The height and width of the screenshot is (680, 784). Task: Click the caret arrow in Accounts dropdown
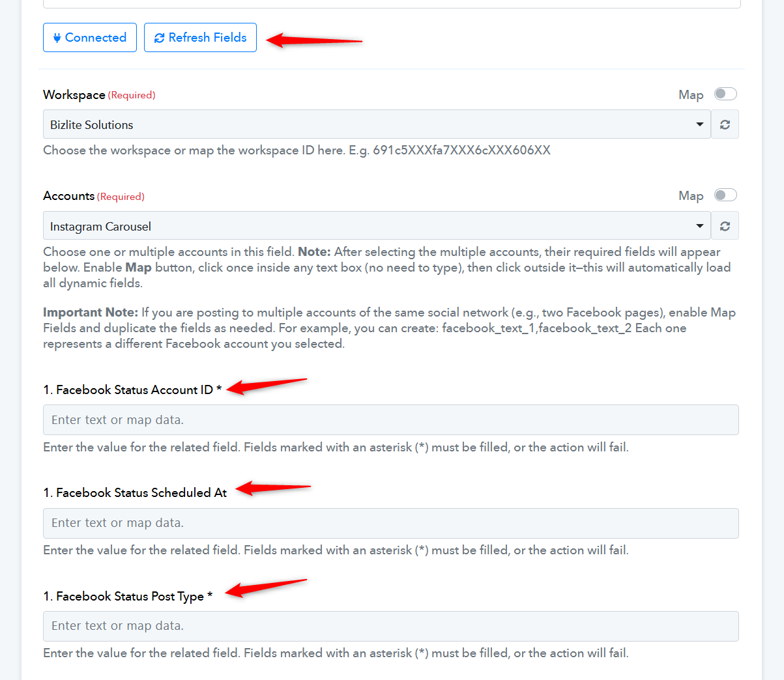(x=699, y=226)
